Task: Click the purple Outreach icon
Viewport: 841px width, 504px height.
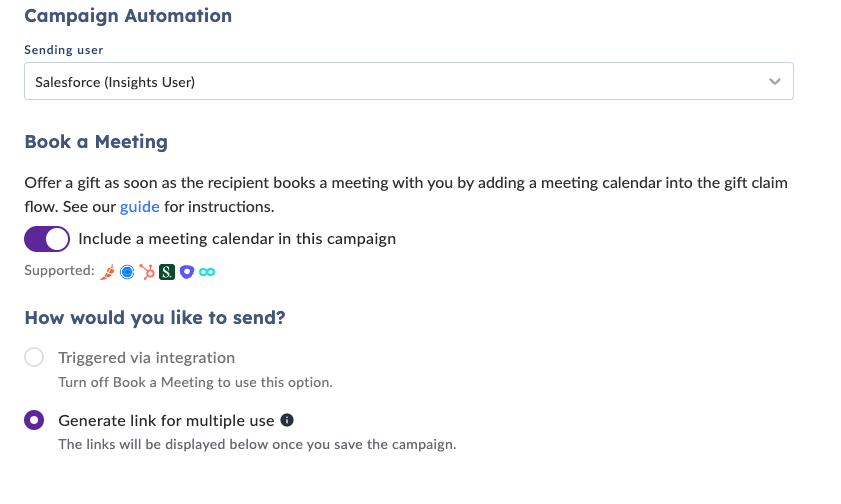Action: pos(187,272)
